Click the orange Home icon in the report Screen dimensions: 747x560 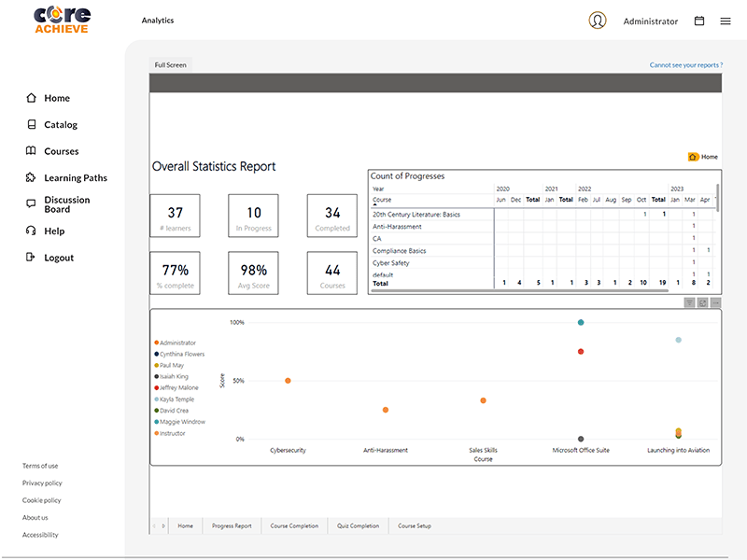[694, 157]
